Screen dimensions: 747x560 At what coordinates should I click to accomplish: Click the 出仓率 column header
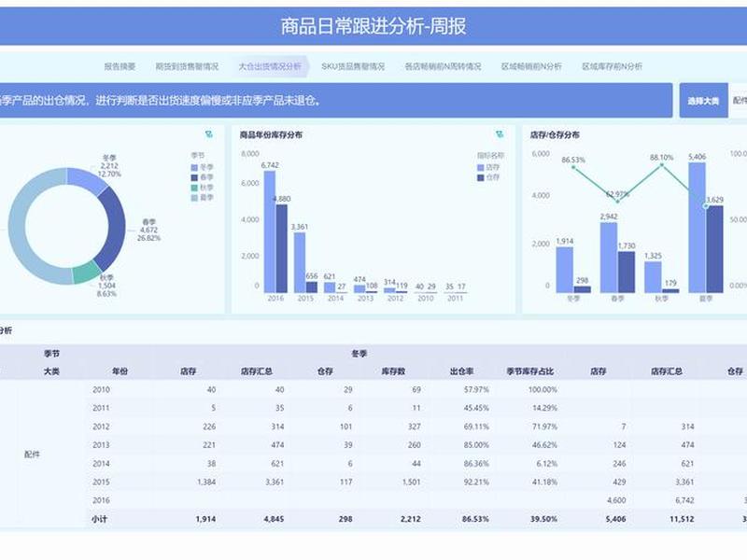(x=461, y=371)
